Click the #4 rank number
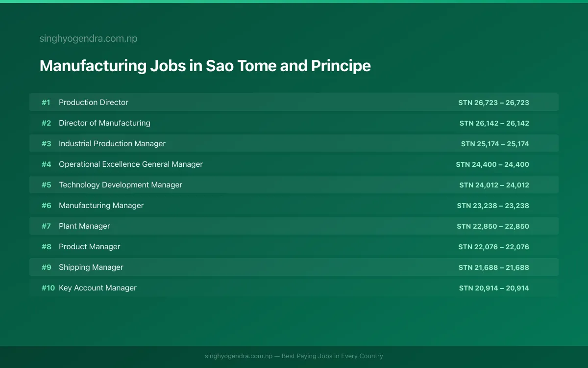588x368 pixels. [46, 164]
